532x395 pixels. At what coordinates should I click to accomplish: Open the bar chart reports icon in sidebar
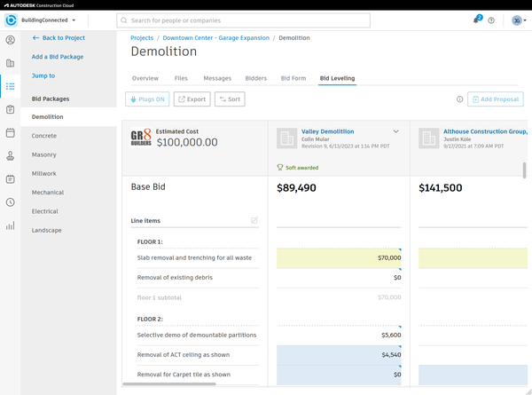10,225
